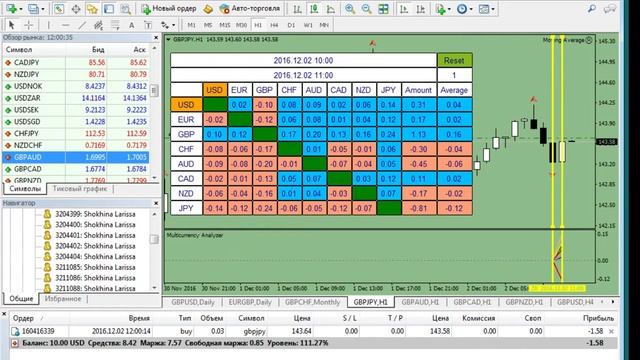640x360 pixels.
Task: Select the arrow Cursor tool
Action: coord(11,25)
